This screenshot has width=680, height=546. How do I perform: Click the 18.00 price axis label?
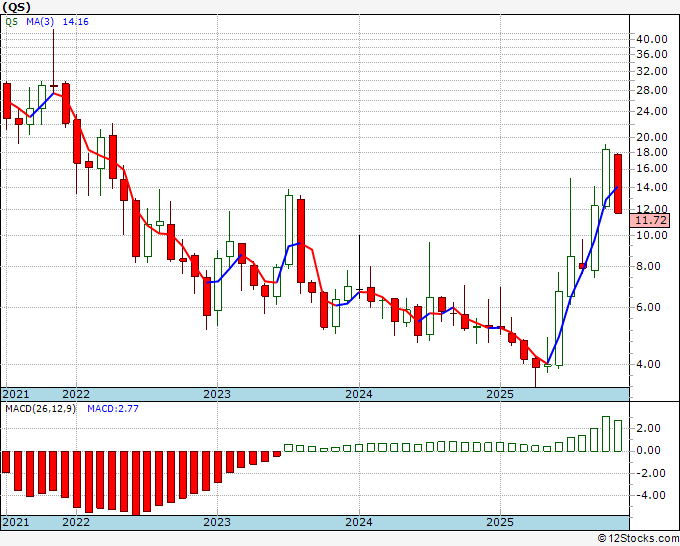[x=651, y=152]
